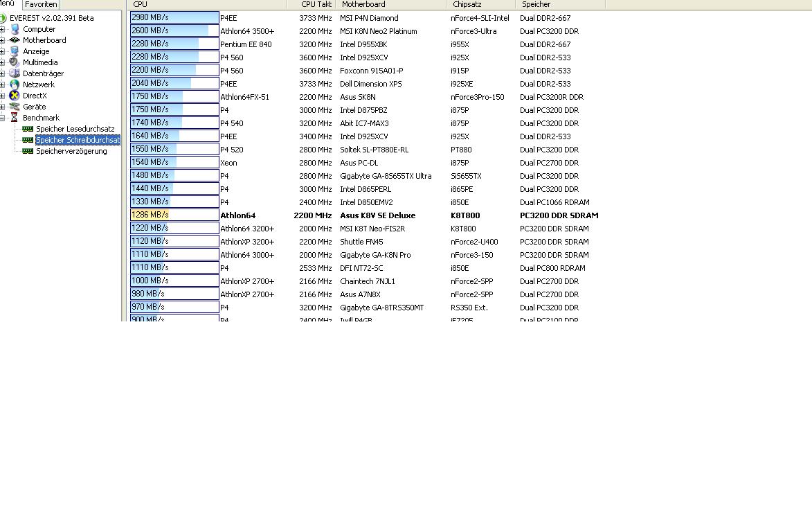Screen dimensions: 812x532
Task: Click MSI K8T Neo-FIS2R motherboard entry
Action: pyautogui.click(x=373, y=229)
